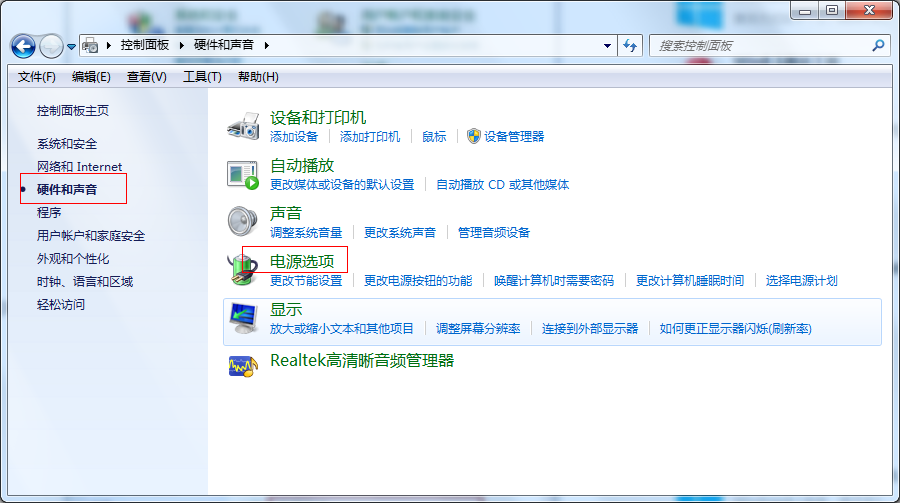Open the 文件(F) menu
This screenshot has height=503, width=900.
tap(37, 76)
